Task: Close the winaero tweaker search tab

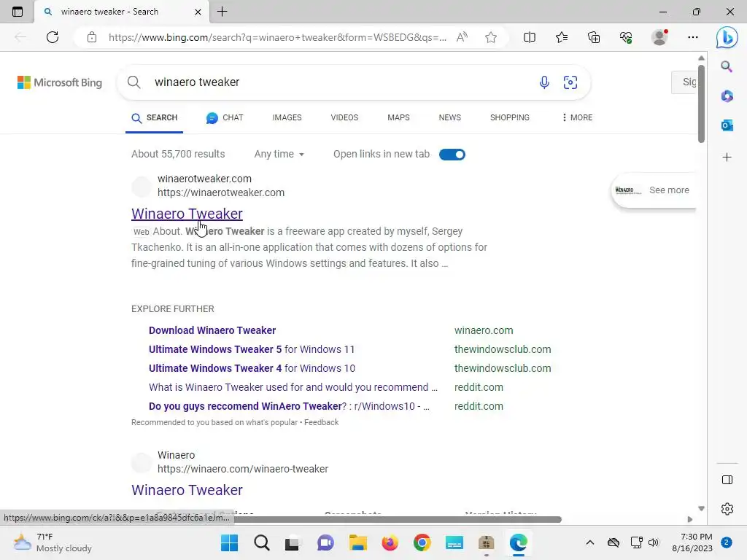Action: click(x=198, y=12)
